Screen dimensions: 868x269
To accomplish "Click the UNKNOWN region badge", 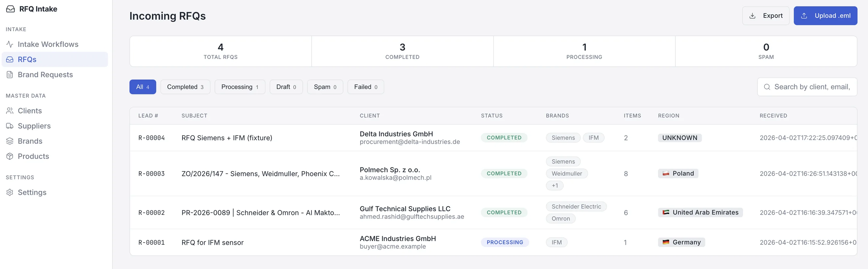I will point(680,138).
